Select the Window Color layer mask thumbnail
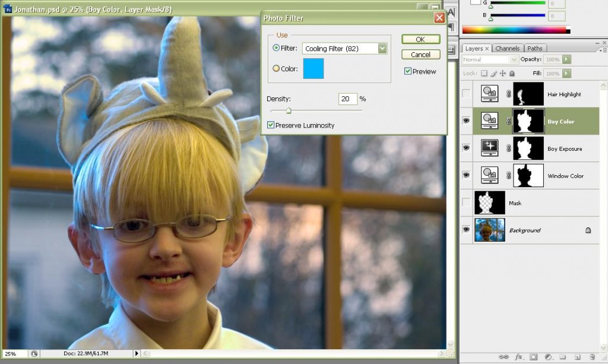Screen dimensions: 608x364 coord(528,175)
